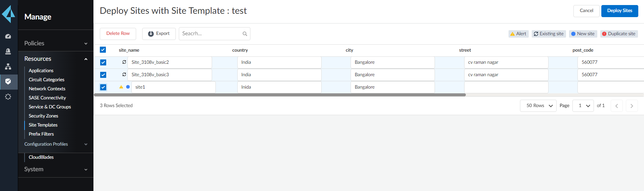Open Prefix Filters menu item
This screenshot has width=644, height=191.
point(41,134)
